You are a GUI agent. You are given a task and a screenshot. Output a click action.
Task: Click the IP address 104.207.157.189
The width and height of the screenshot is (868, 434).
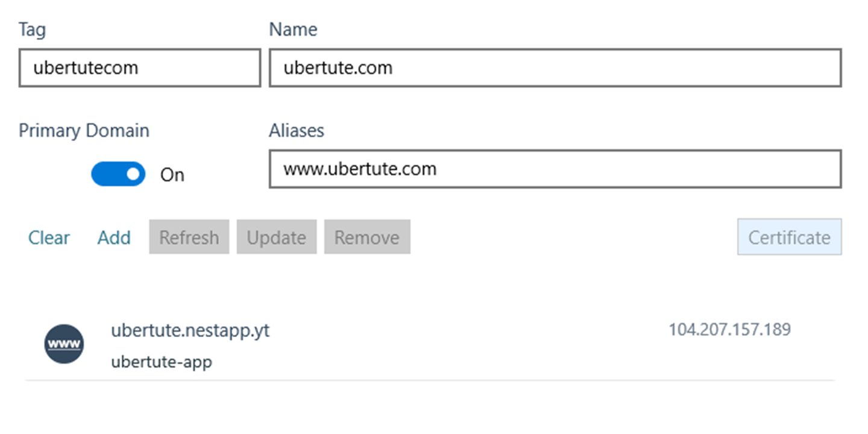729,330
